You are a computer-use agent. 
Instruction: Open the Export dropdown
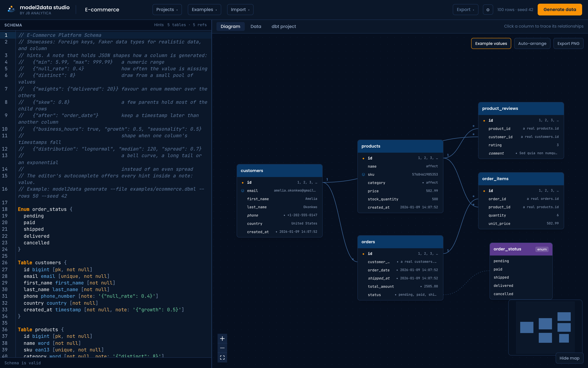point(465,10)
